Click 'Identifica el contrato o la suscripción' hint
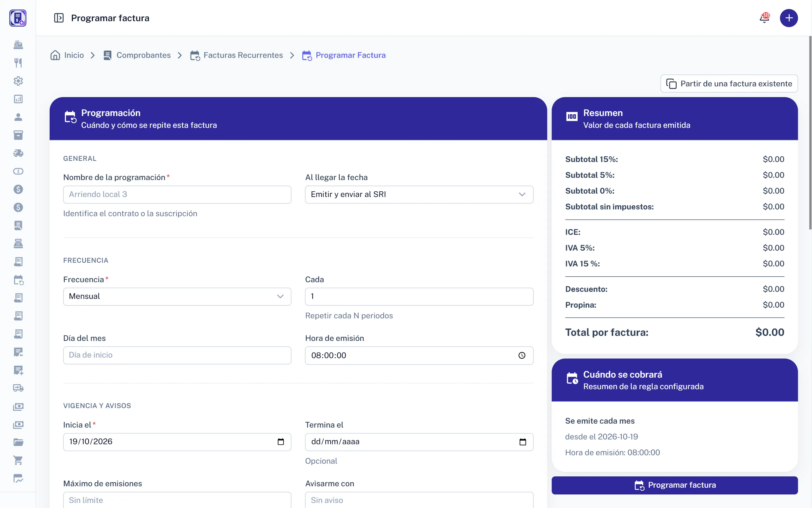Screen dimensions: 812x508 (130, 214)
